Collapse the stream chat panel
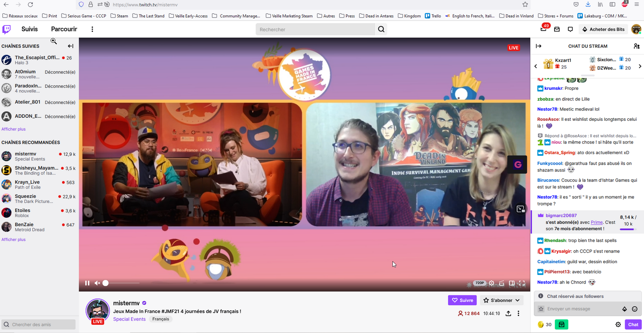 click(539, 46)
